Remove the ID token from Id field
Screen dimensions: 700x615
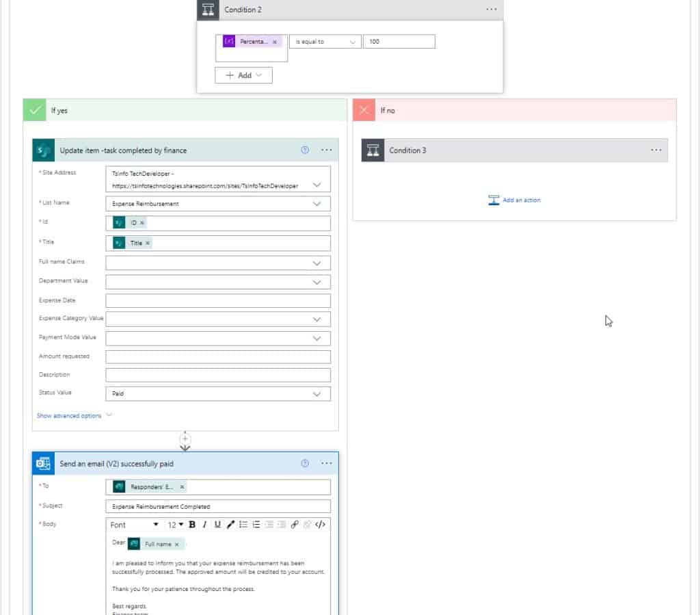coord(142,222)
